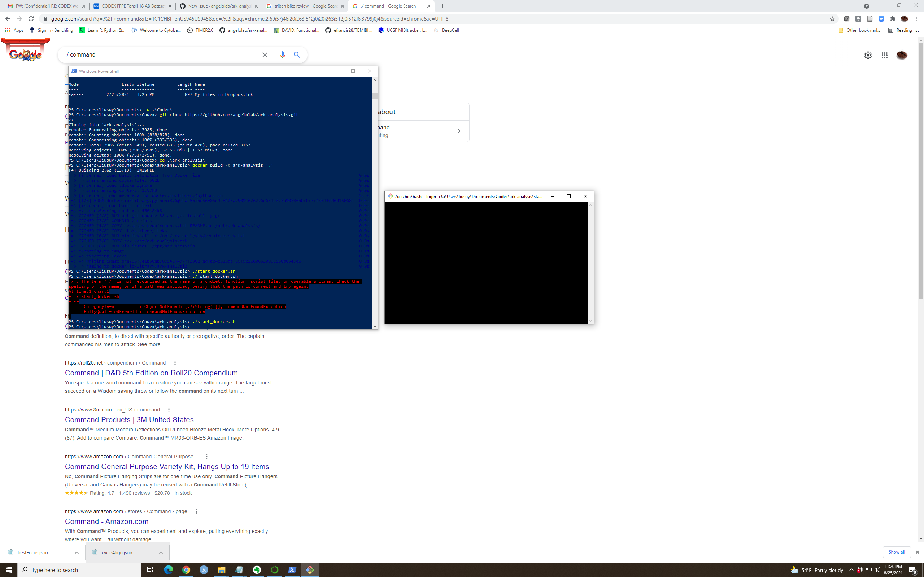The height and width of the screenshot is (577, 924).
Task: Clear the search query with the X icon
Action: tap(265, 54)
